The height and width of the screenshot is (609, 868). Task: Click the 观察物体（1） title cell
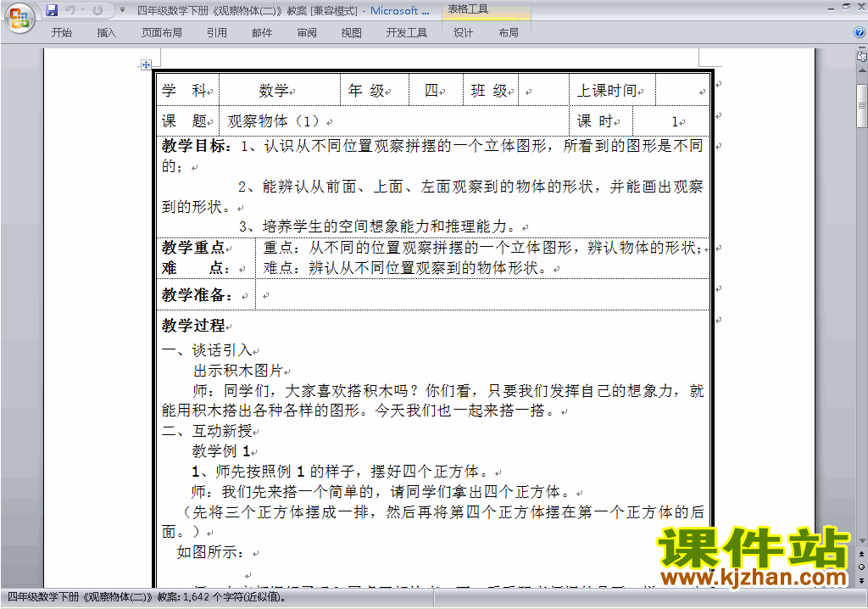point(394,120)
